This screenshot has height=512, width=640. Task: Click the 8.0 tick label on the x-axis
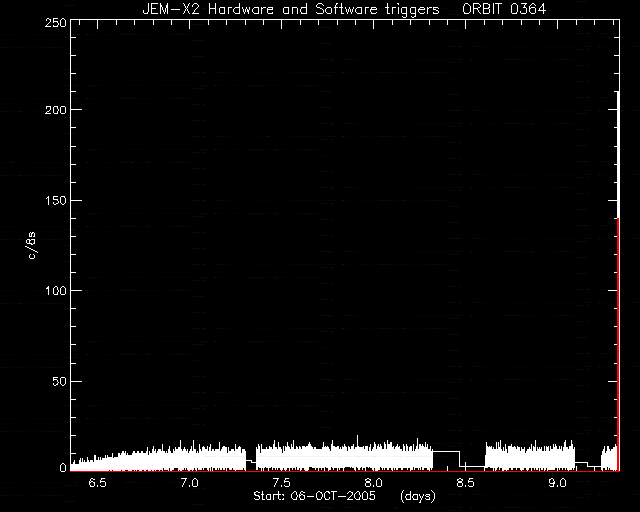(373, 483)
